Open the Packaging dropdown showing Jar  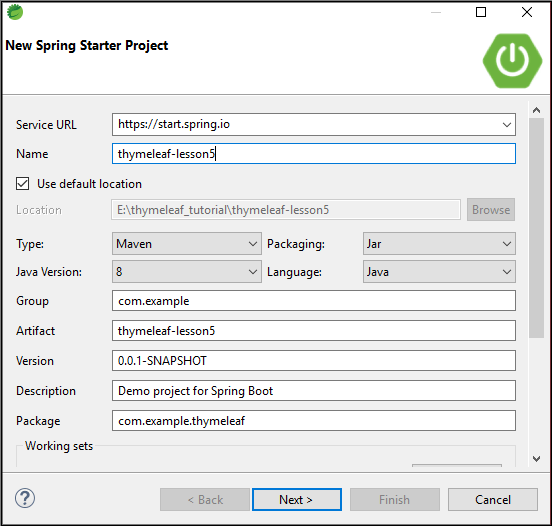point(439,244)
